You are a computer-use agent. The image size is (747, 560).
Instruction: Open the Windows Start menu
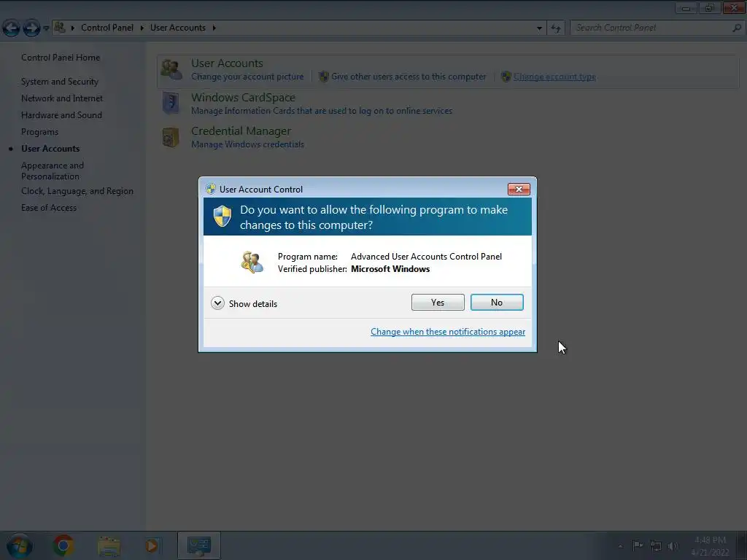(19, 545)
